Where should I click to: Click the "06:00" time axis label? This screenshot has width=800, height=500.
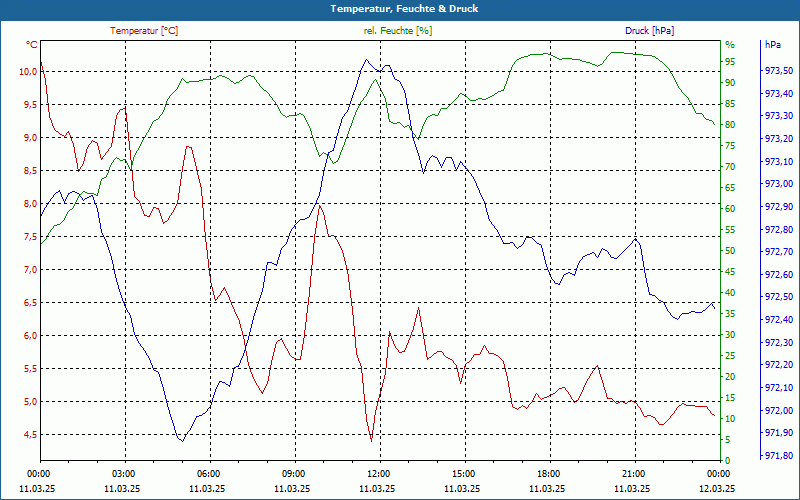pos(208,474)
